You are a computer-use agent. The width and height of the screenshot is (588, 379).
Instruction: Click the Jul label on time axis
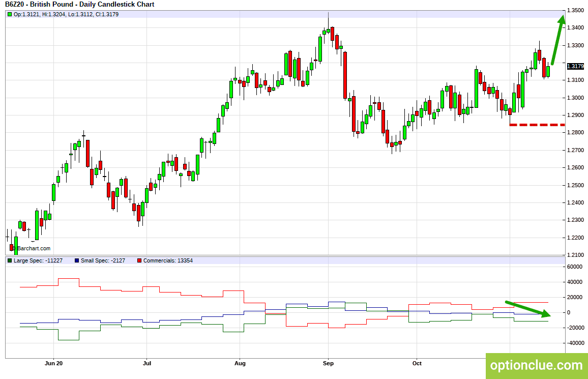coord(147,363)
